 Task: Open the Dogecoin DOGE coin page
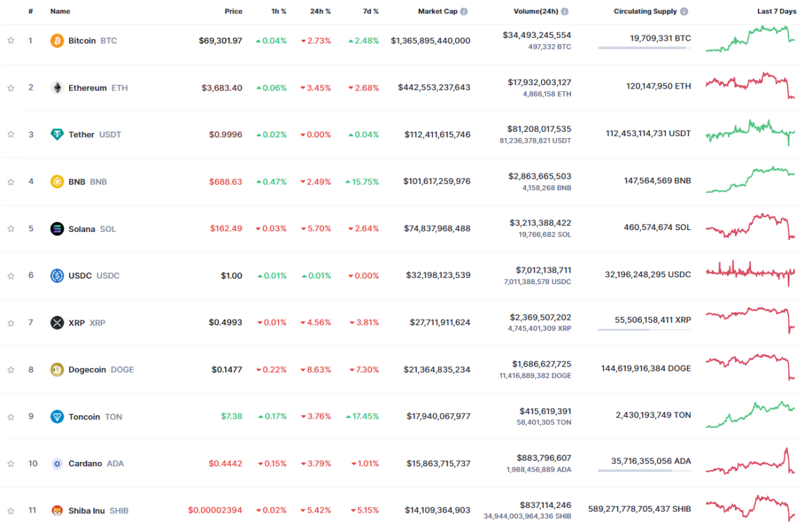(x=101, y=370)
